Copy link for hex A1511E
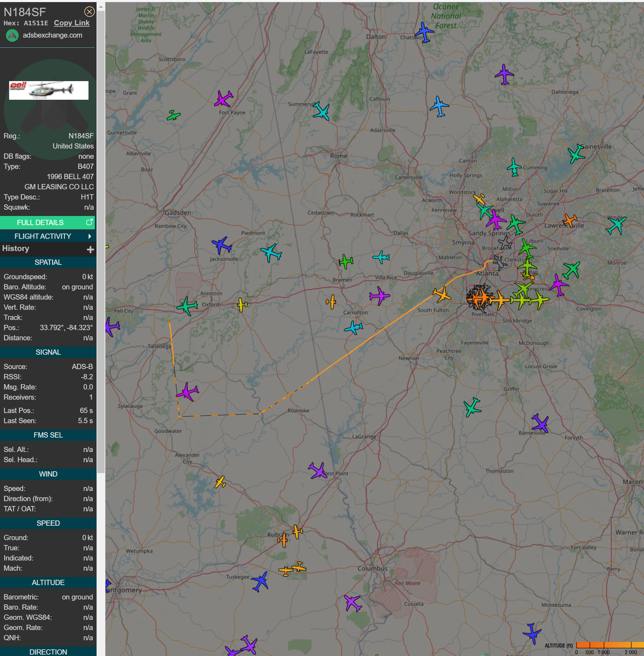This screenshot has width=644, height=656. pos(72,23)
